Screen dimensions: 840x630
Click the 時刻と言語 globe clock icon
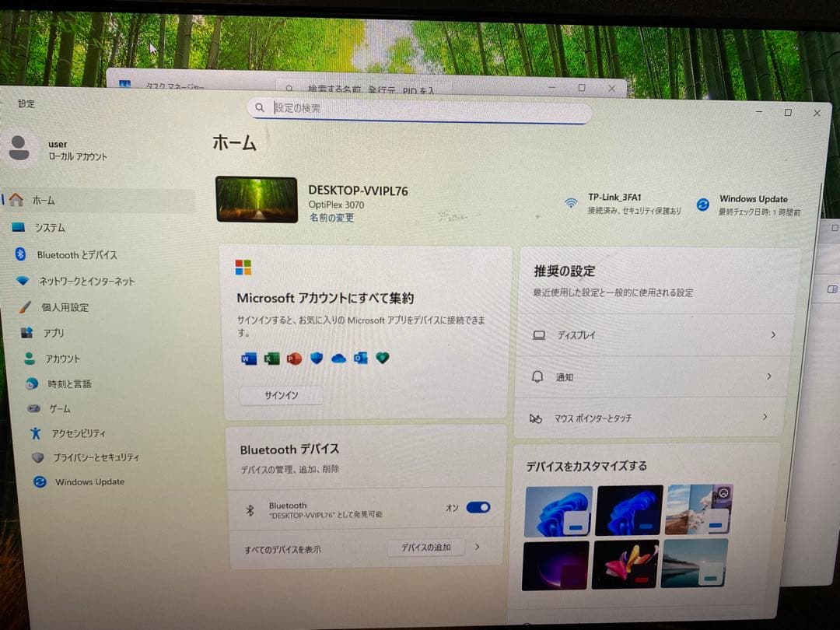32,383
